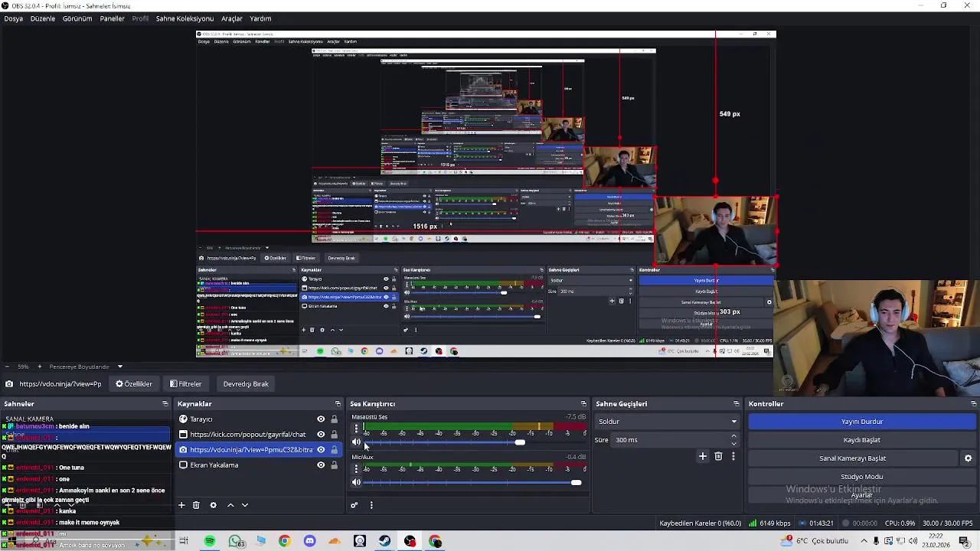Increase transition Süre with the up arrow

(x=733, y=436)
